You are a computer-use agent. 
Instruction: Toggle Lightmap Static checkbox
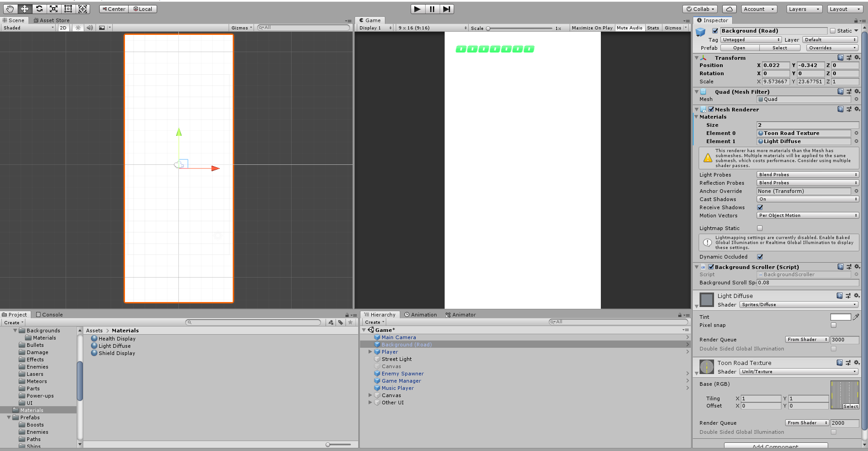click(x=760, y=228)
